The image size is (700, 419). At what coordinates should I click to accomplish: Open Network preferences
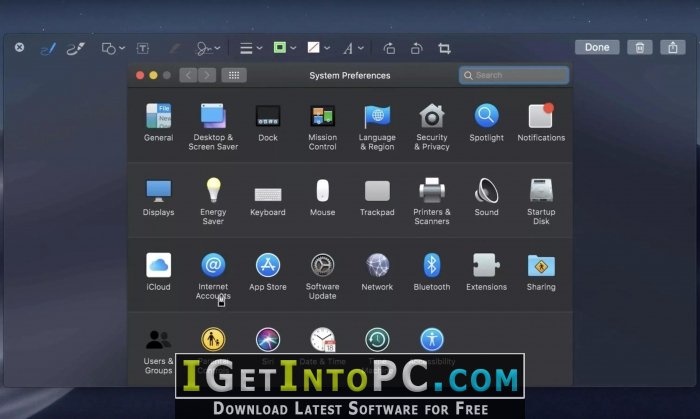(377, 271)
